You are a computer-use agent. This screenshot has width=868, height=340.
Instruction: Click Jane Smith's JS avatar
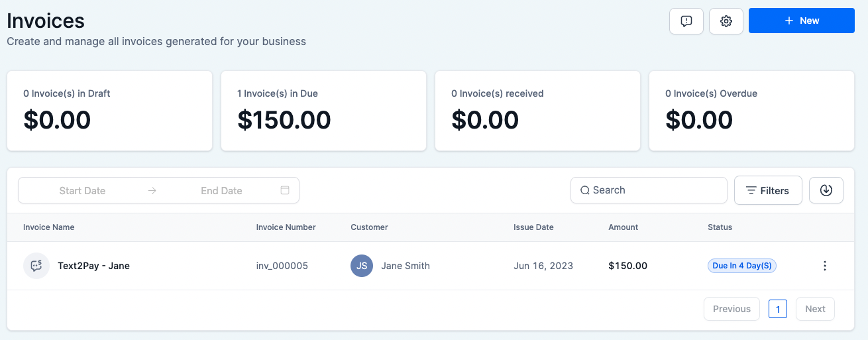tap(362, 266)
